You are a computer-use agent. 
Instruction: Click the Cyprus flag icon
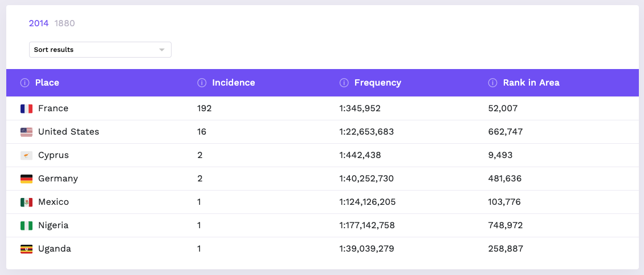(26, 155)
